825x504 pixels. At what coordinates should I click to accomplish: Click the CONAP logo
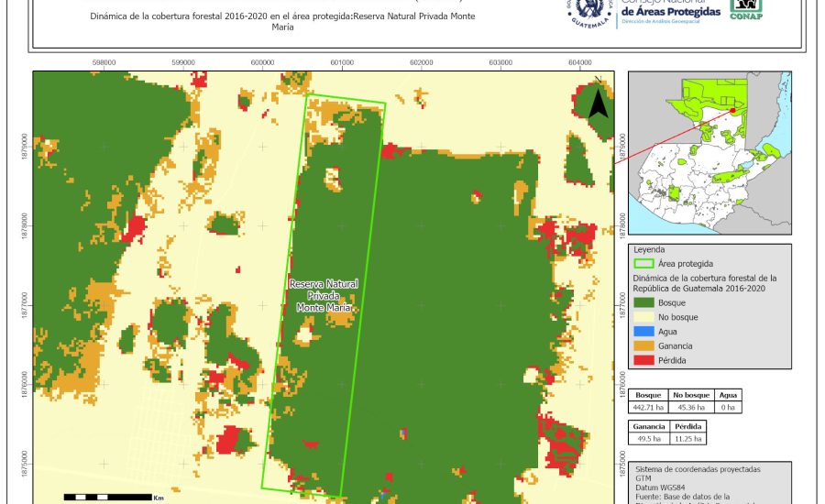(x=747, y=8)
